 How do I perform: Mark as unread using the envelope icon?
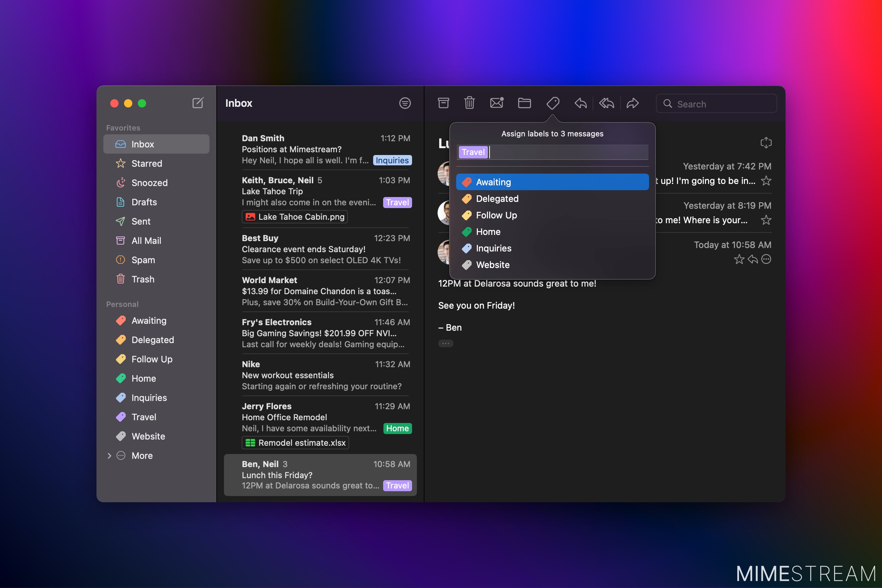pyautogui.click(x=497, y=103)
